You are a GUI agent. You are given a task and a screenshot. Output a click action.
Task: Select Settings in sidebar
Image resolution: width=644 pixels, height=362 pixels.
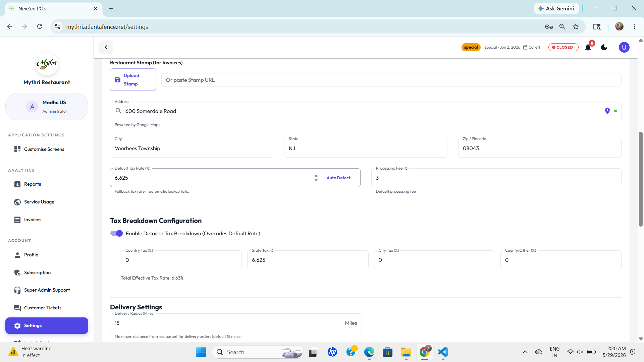pos(47,325)
